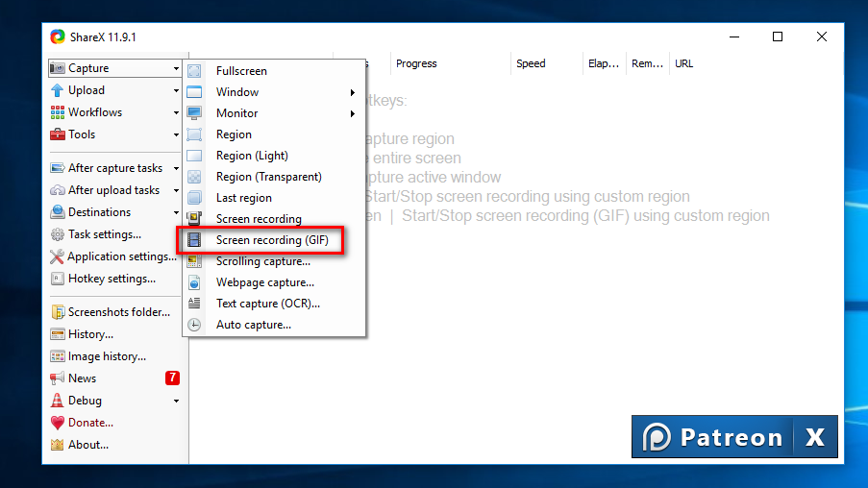Screen dimensions: 868x488
Task: Open the Debug dropdown arrow
Action: pyautogui.click(x=176, y=402)
